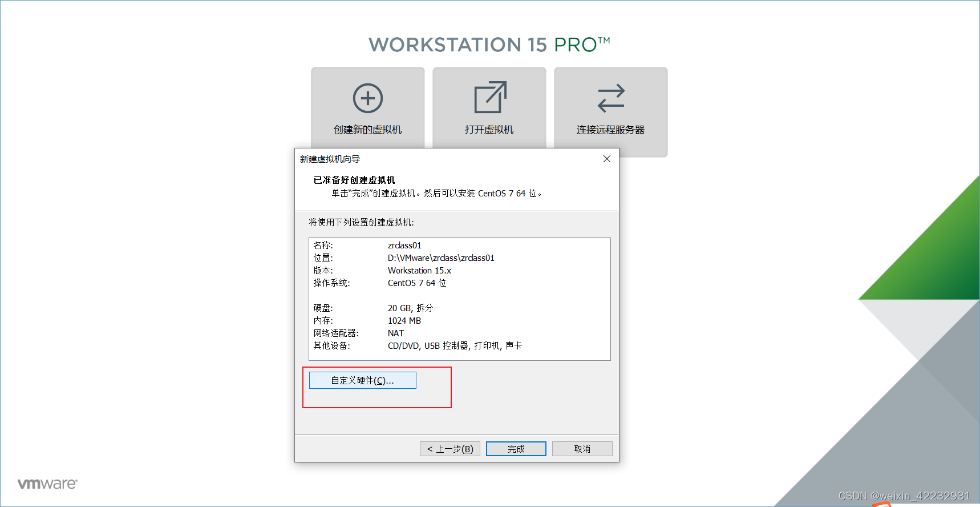Select the network adapter value NAT

click(x=396, y=333)
